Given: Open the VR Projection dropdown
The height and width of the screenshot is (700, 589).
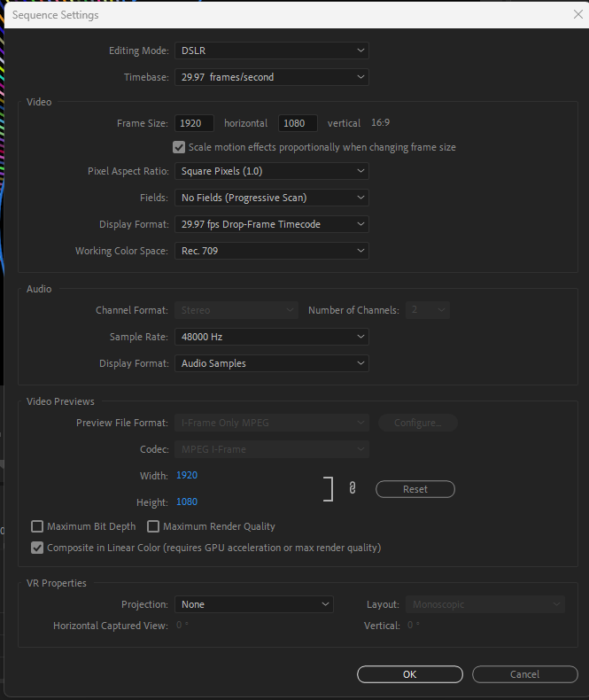Looking at the screenshot, I should 253,604.
